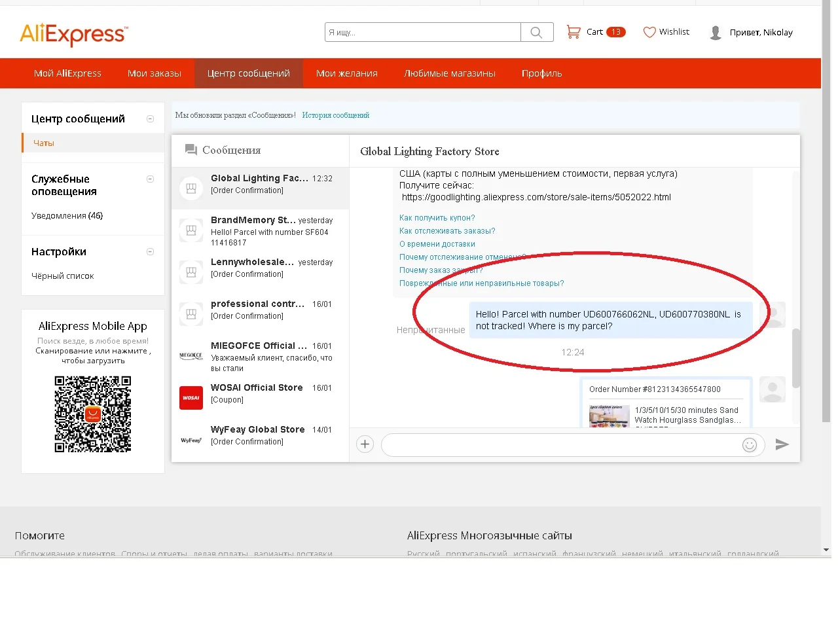Open the Мои желания tab
The height and width of the screenshot is (644, 838).
(x=347, y=73)
